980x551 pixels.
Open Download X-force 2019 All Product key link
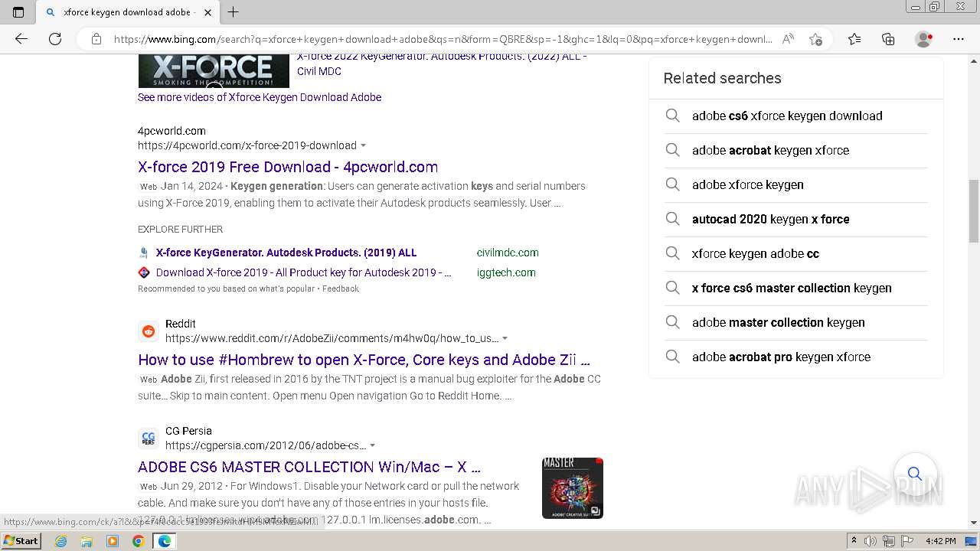tap(304, 272)
